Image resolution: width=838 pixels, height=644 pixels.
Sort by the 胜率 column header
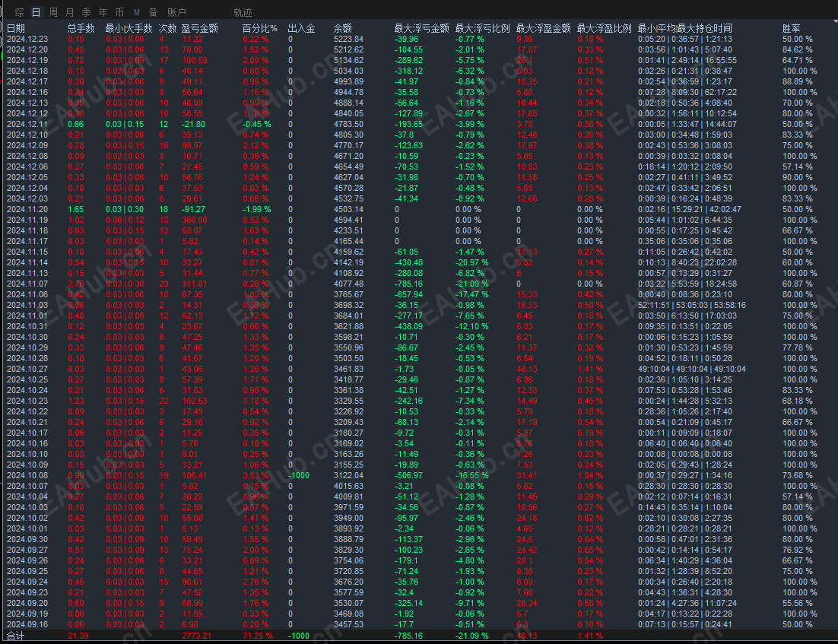pyautogui.click(x=791, y=28)
